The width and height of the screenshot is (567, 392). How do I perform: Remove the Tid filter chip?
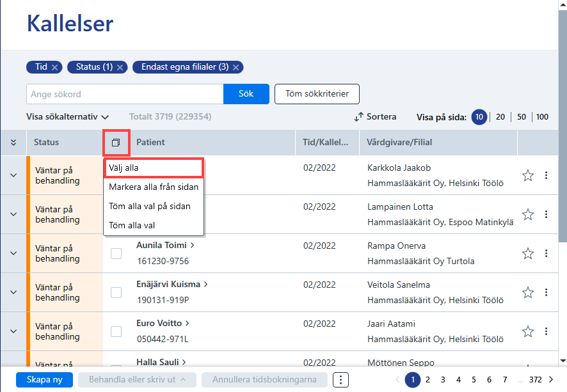coord(54,67)
